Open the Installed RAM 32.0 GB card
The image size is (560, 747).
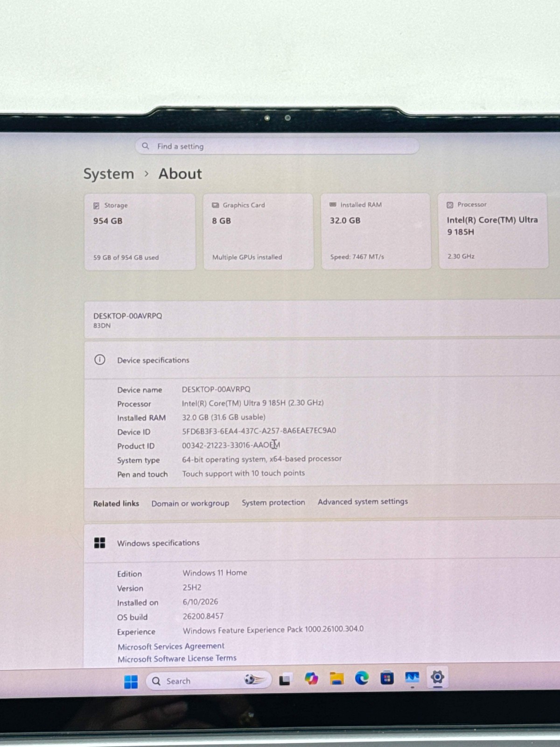click(x=376, y=231)
